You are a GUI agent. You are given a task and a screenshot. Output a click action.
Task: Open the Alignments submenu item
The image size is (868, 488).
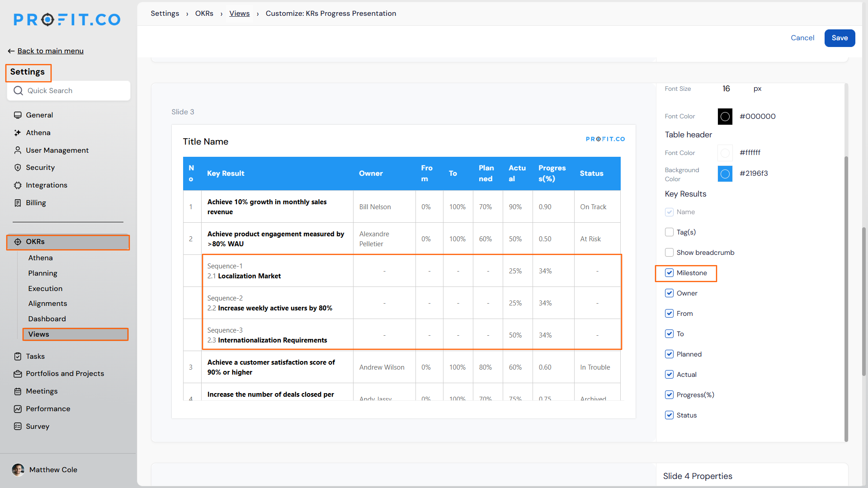point(47,304)
